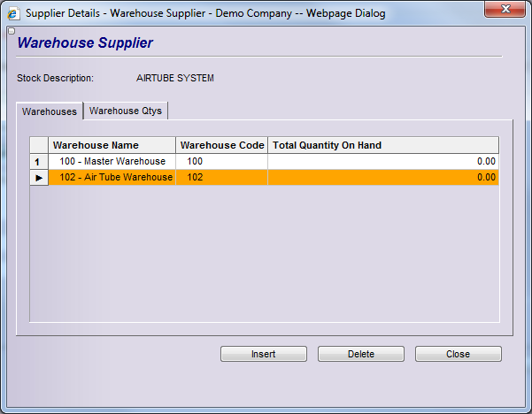Viewport: 532px width, 414px height.
Task: Select the 102 - Air Tube Warehouse cell
Action: point(112,178)
